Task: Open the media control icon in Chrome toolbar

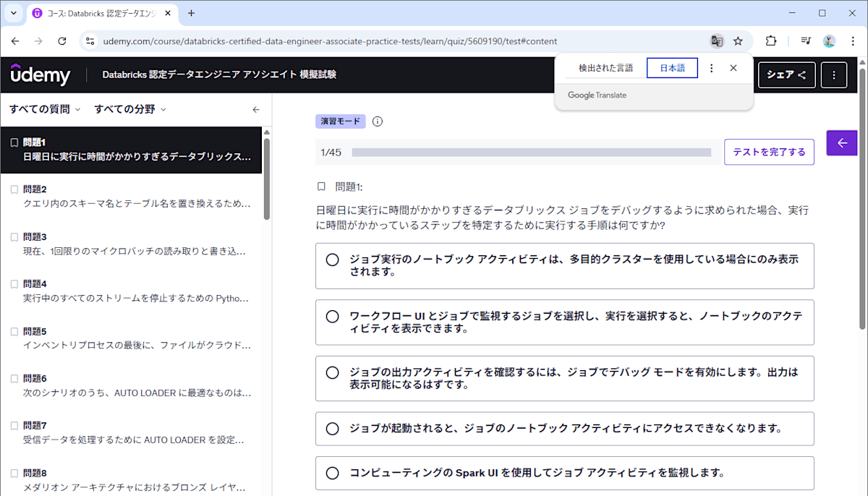Action: [806, 41]
